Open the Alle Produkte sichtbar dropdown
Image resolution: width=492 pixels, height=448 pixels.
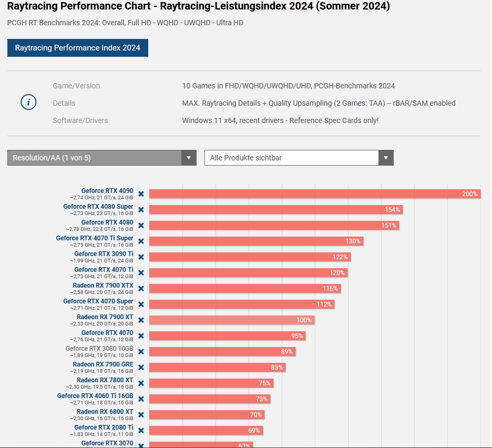tap(299, 158)
